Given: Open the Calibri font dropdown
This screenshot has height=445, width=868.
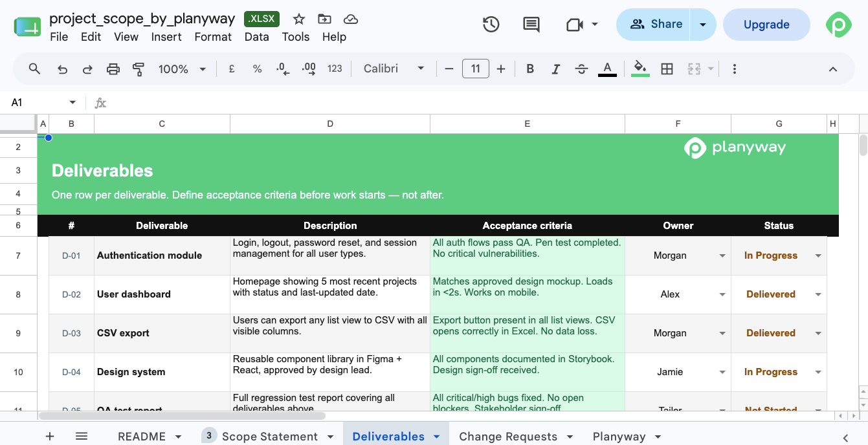Looking at the screenshot, I should click(394, 69).
